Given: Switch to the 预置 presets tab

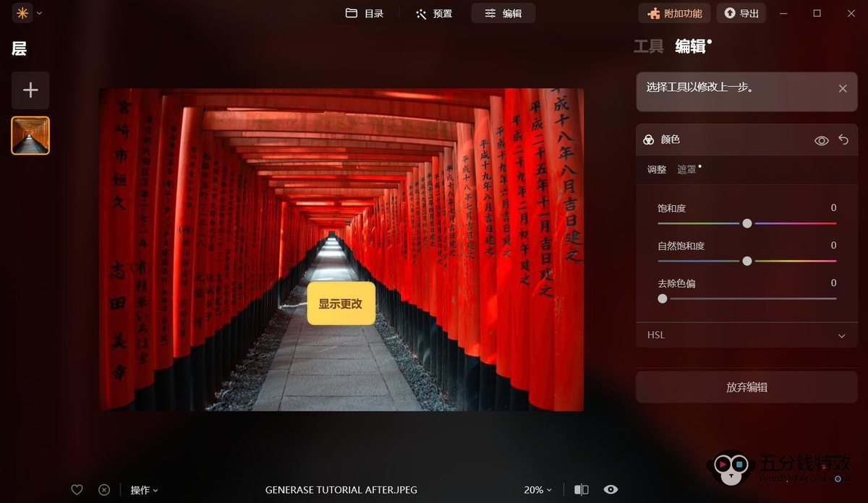Looking at the screenshot, I should [x=434, y=13].
